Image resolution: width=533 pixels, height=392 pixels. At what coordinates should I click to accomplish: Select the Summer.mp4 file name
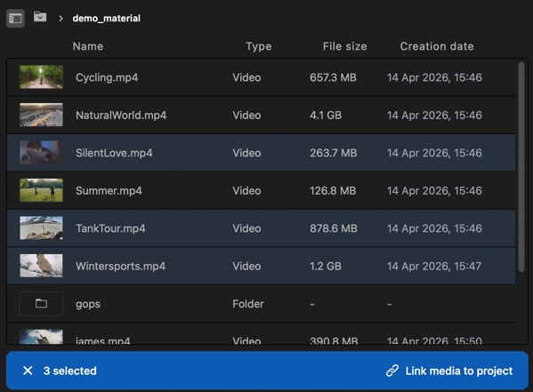(x=109, y=191)
